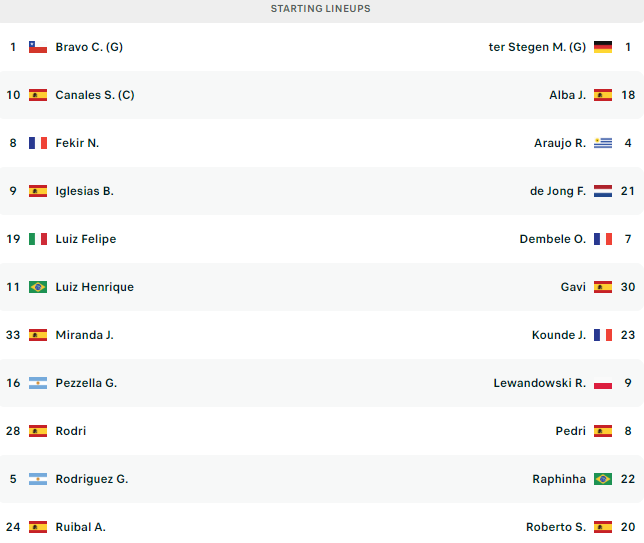Click the Italy flag beside Luiz Felipe
This screenshot has height=543, width=644.
pos(38,239)
